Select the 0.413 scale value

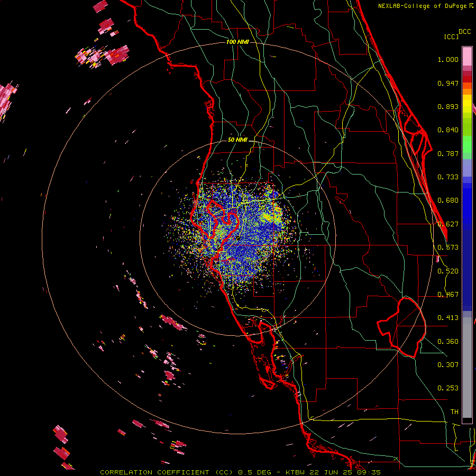pos(448,318)
